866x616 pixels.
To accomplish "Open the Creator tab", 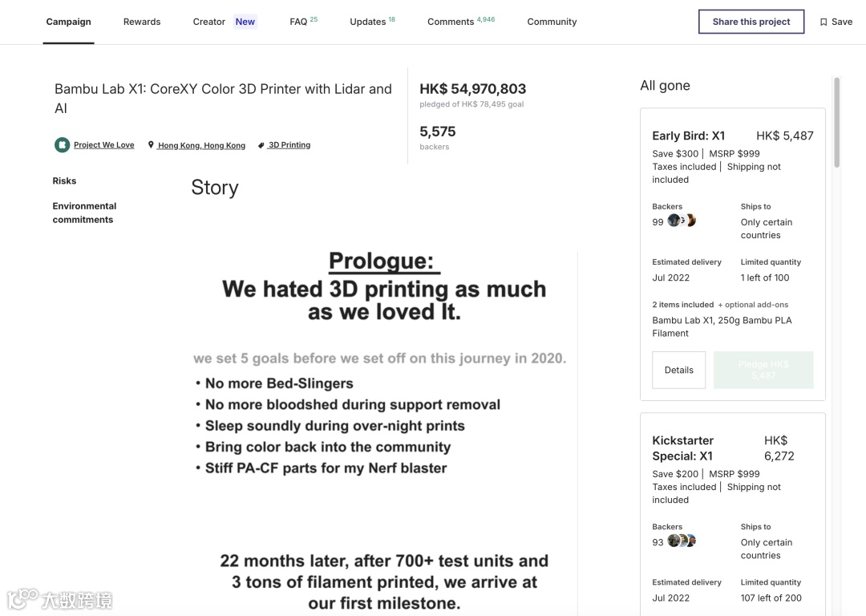I will [x=208, y=22].
